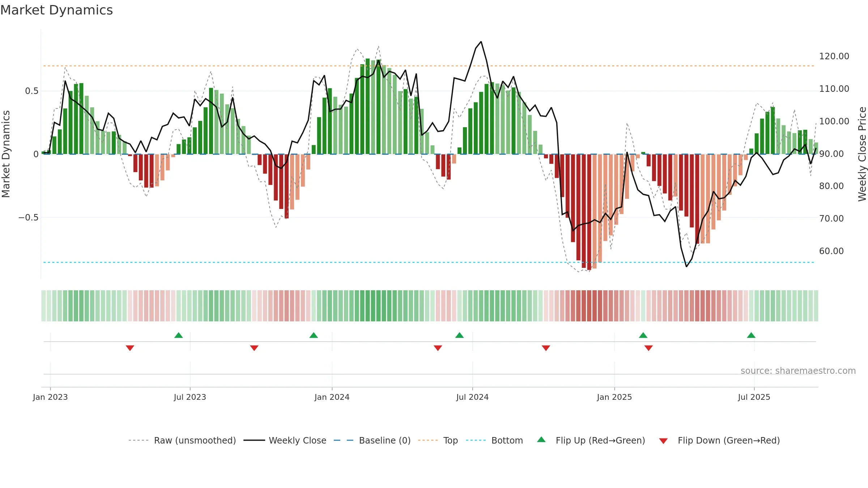This screenshot has height=488, width=868.
Task: Click the tallest green bar in early 2024
Action: pos(367,106)
